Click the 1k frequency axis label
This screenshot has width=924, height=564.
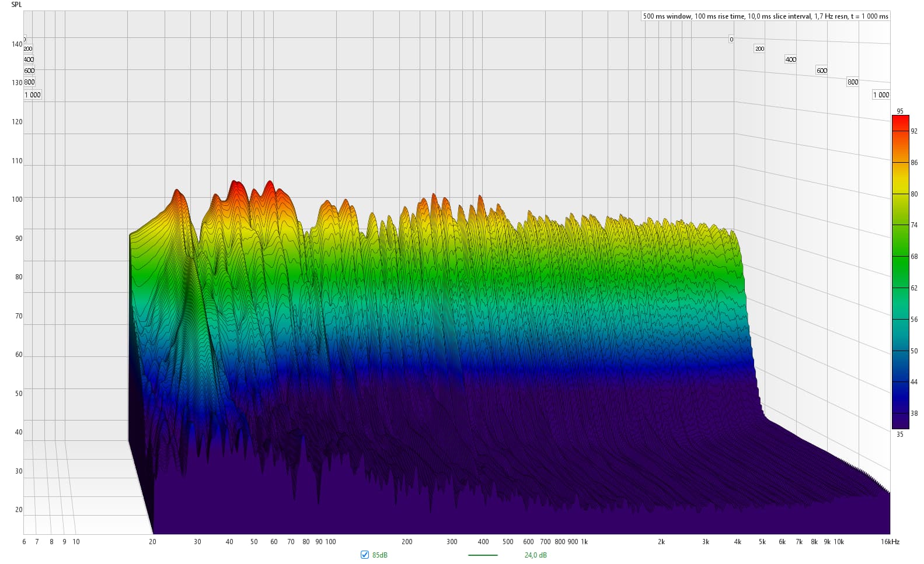click(584, 542)
